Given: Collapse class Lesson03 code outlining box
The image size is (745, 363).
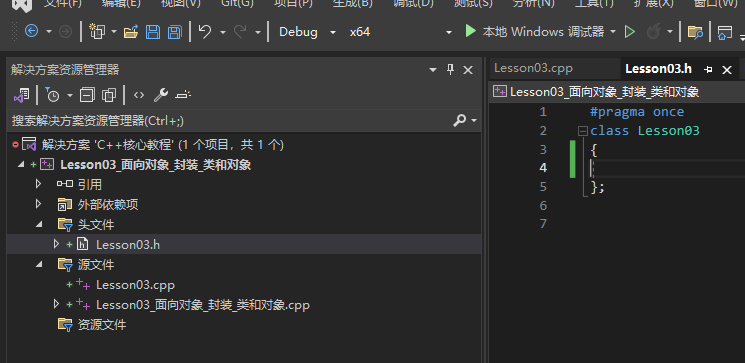Looking at the screenshot, I should (583, 131).
